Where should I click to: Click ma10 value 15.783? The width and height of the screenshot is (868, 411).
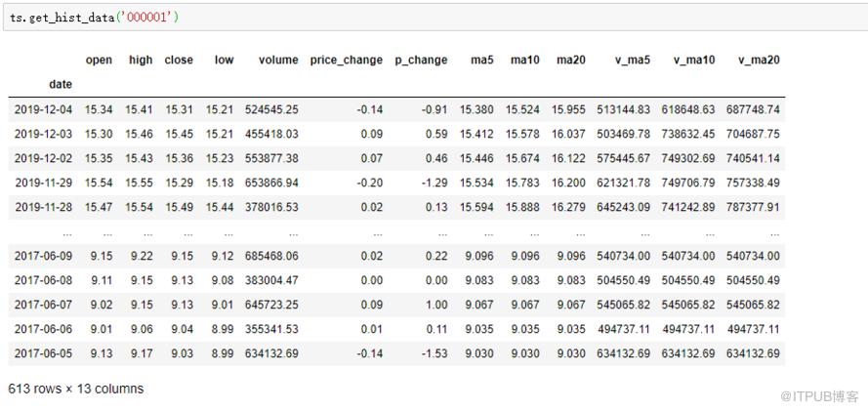(522, 183)
